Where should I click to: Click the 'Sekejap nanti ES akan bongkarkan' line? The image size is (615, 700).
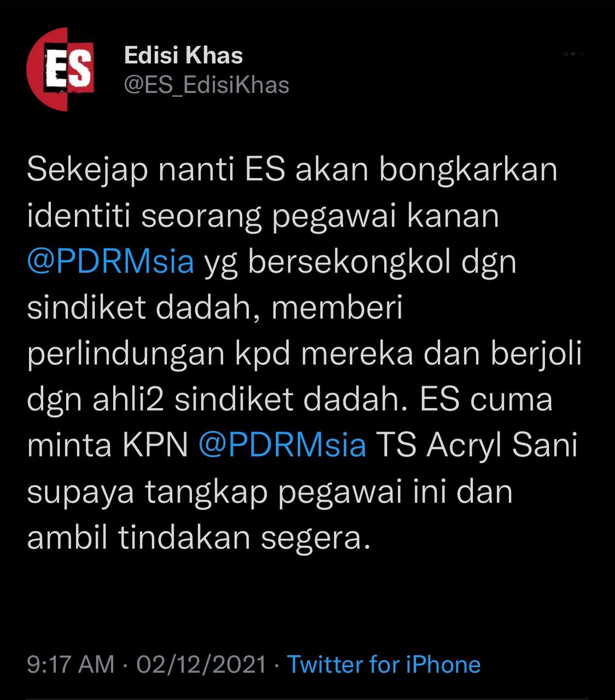coord(292,171)
